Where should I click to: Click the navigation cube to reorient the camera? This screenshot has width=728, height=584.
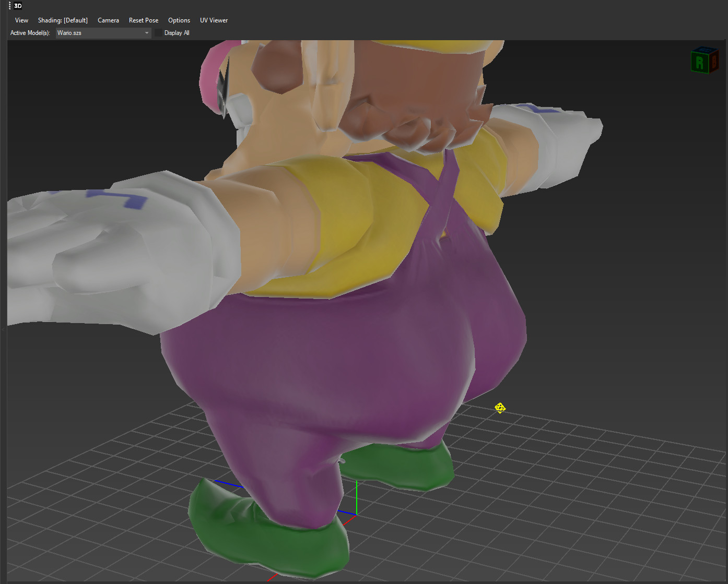tap(704, 59)
